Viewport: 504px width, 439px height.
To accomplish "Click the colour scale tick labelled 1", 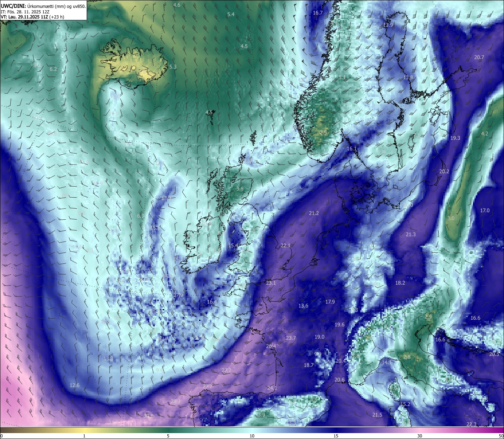I will click(84, 436).
